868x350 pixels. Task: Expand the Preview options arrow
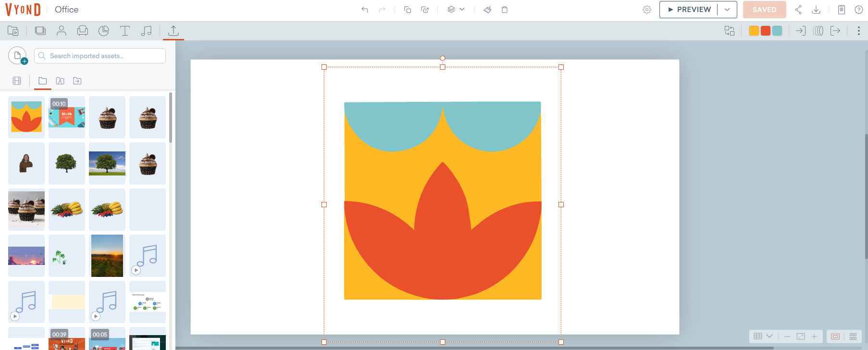click(727, 10)
